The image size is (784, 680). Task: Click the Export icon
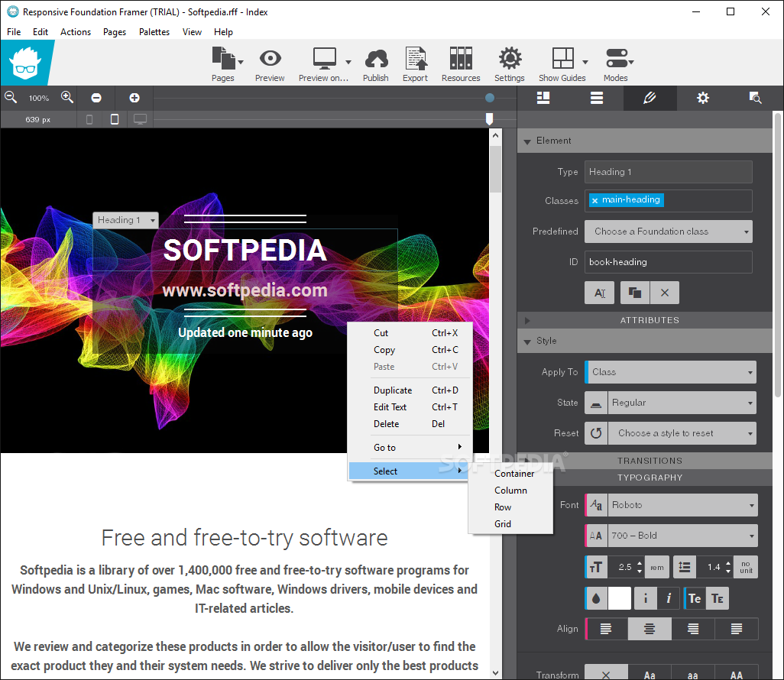[416, 59]
